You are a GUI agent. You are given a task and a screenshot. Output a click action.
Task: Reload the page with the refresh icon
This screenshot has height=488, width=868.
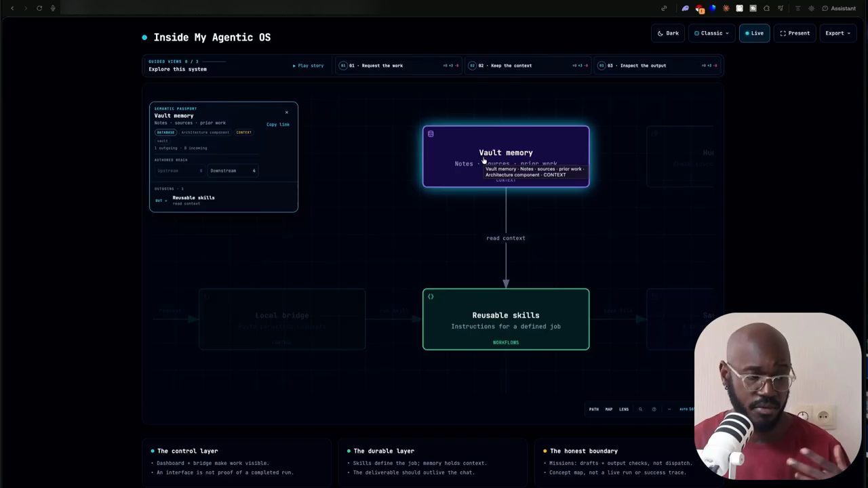click(39, 8)
